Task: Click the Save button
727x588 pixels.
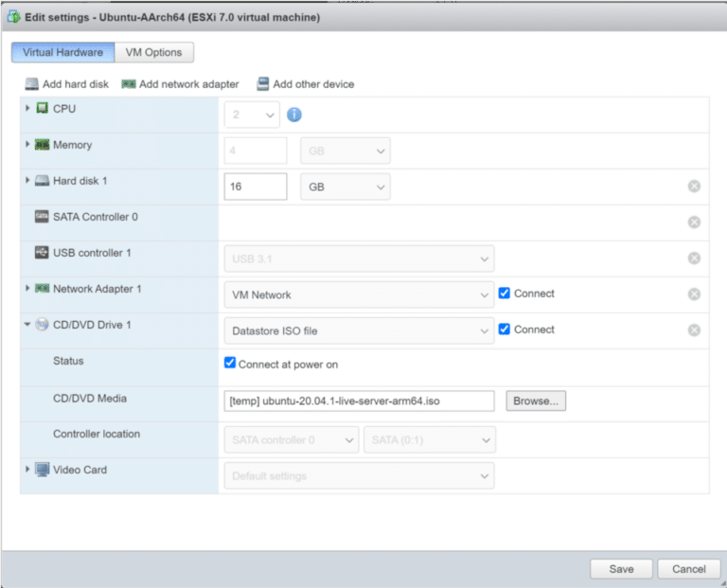Action: click(621, 569)
